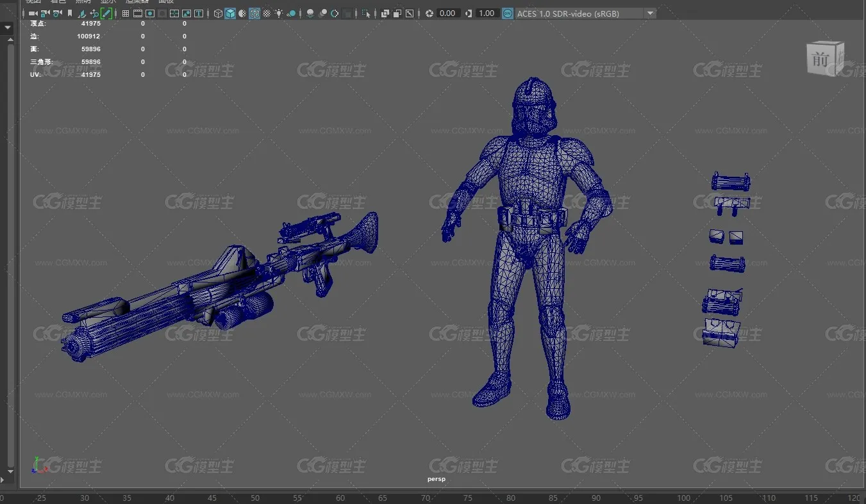Enable Smooth Shade All mode
This screenshot has width=866, height=504.
[x=230, y=13]
